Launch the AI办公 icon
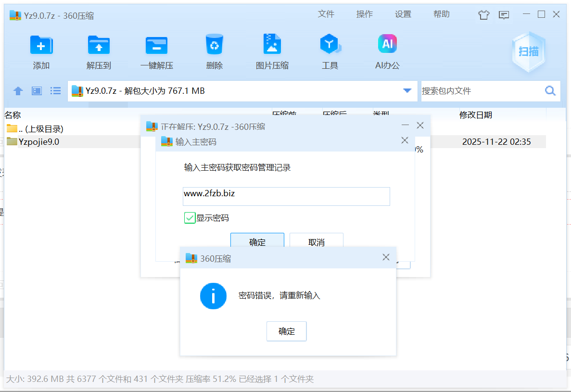 [x=387, y=44]
